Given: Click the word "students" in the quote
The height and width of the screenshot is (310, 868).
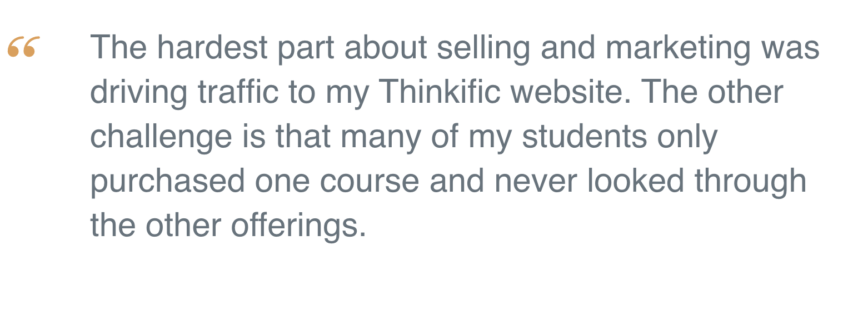Looking at the screenshot, I should 584,136.
